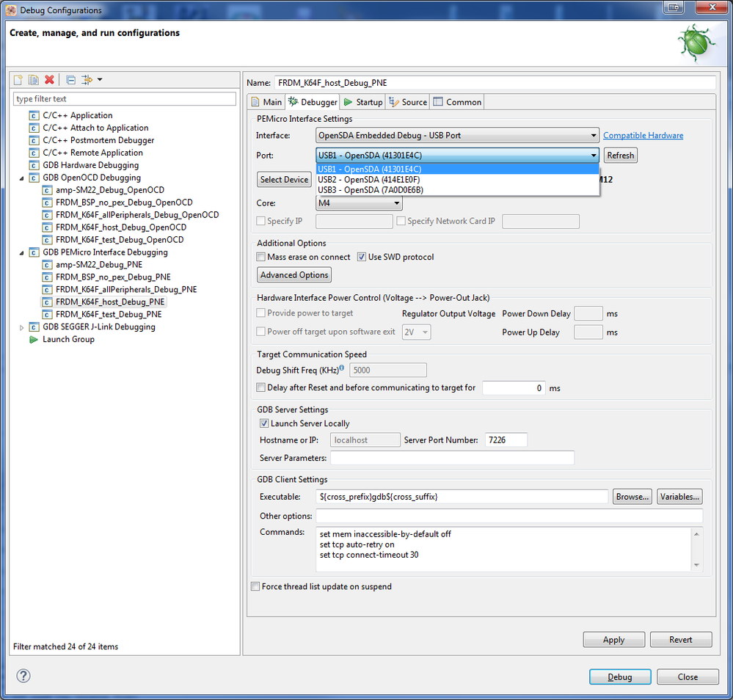The height and width of the screenshot is (700, 733).
Task: Click the Close button
Action: click(x=688, y=677)
